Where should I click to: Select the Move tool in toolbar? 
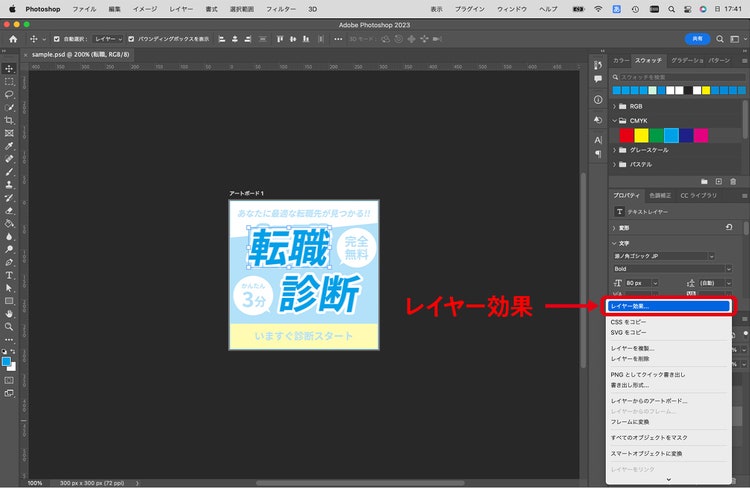pos(9,68)
